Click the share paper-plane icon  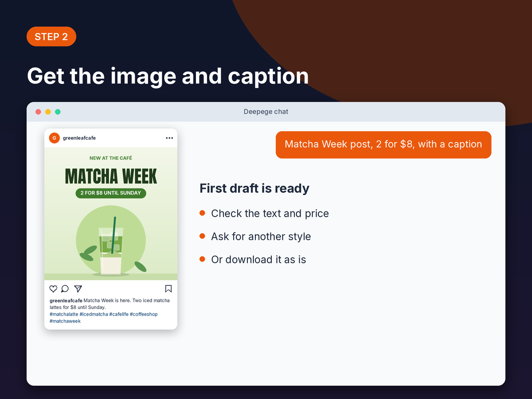pos(78,289)
